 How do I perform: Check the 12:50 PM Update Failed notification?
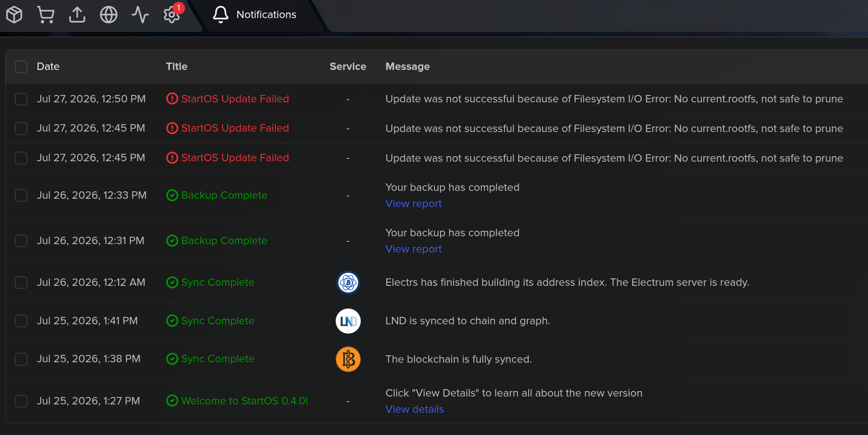21,99
